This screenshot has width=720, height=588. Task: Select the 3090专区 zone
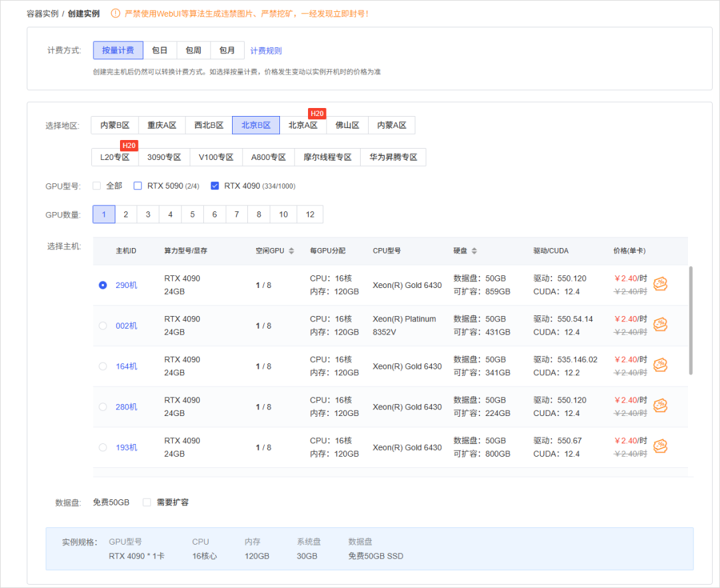tap(164, 157)
